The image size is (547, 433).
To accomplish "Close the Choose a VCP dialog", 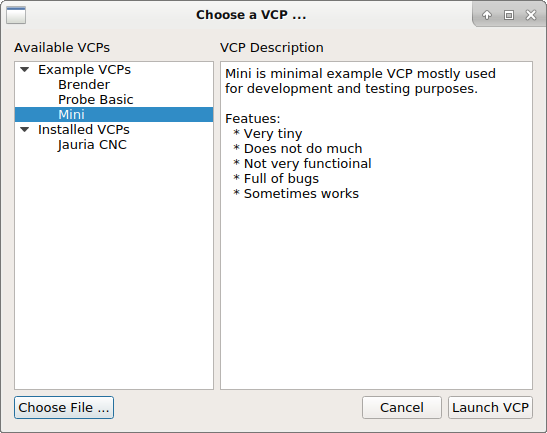I will click(x=531, y=15).
